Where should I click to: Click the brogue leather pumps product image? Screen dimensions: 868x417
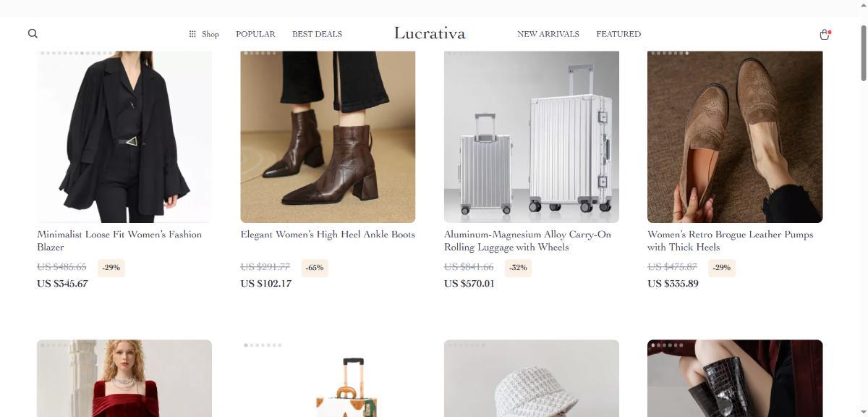[735, 136]
